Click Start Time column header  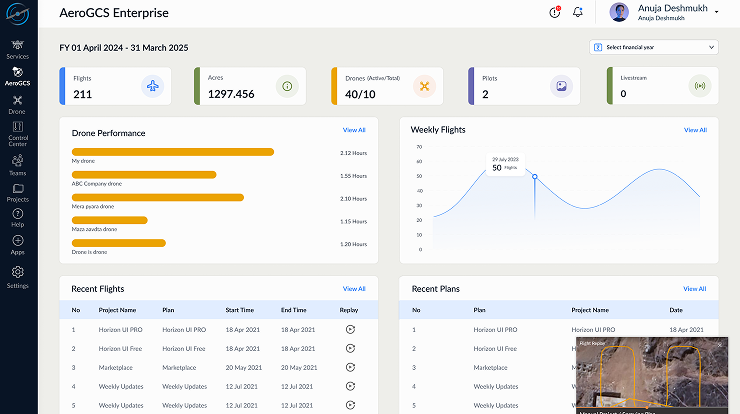pos(239,310)
